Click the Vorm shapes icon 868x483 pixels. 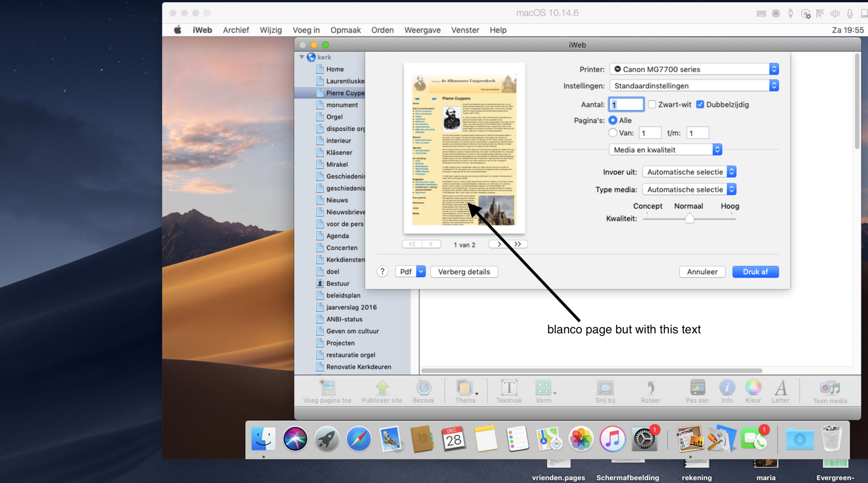click(543, 388)
